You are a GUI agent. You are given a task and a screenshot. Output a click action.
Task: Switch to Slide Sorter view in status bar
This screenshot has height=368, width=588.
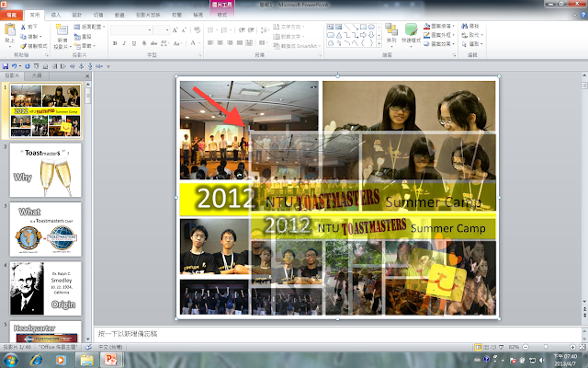click(x=486, y=347)
